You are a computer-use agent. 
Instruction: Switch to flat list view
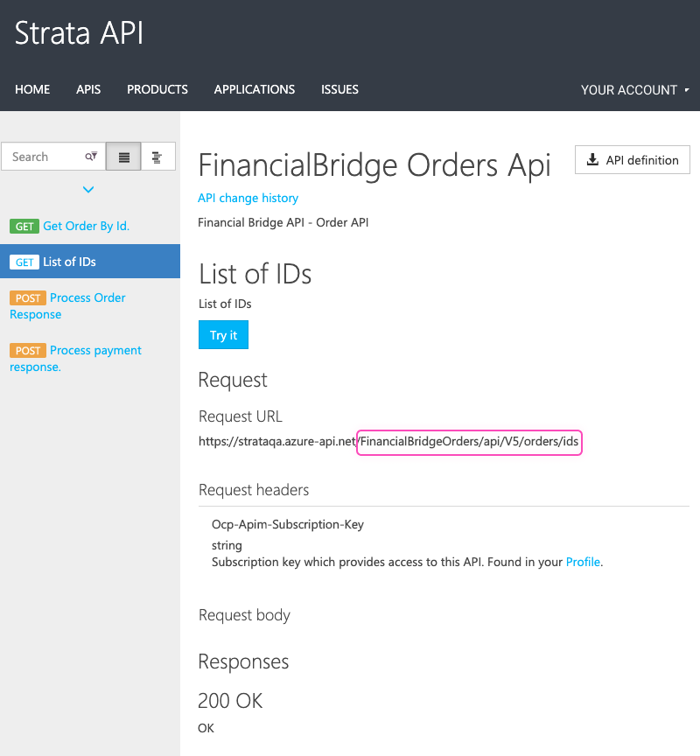click(123, 157)
